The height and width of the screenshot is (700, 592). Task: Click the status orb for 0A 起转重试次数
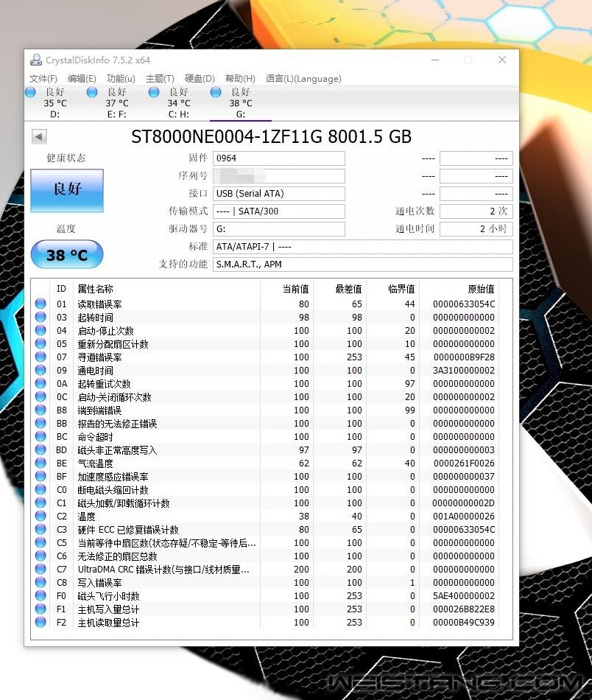click(40, 383)
